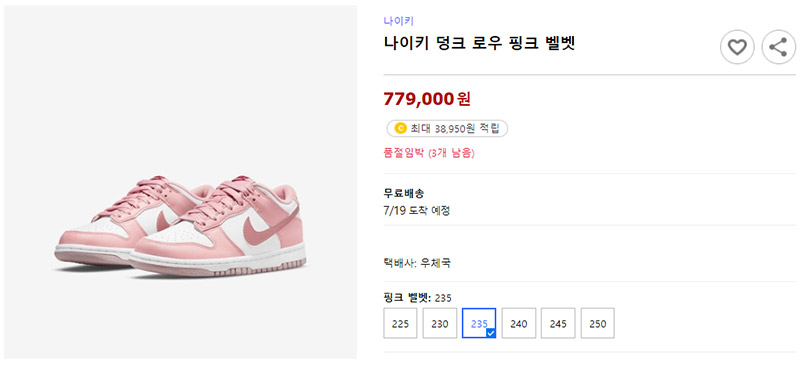Open the 나이키 brand link
The width and height of the screenshot is (800, 365).
tap(398, 21)
